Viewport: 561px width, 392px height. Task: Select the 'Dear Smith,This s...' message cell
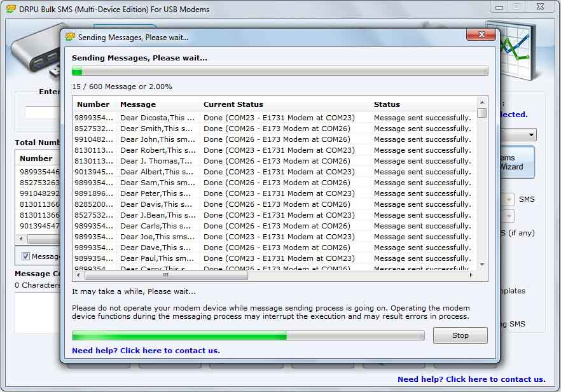point(156,129)
